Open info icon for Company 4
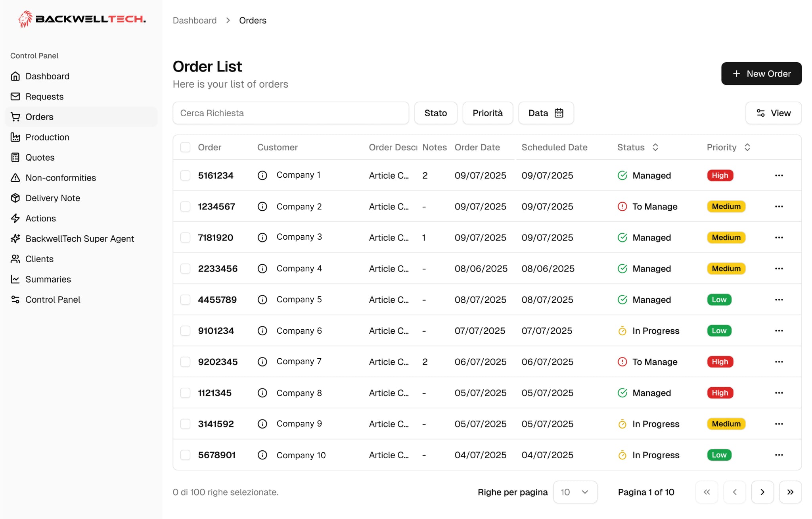 (x=262, y=269)
